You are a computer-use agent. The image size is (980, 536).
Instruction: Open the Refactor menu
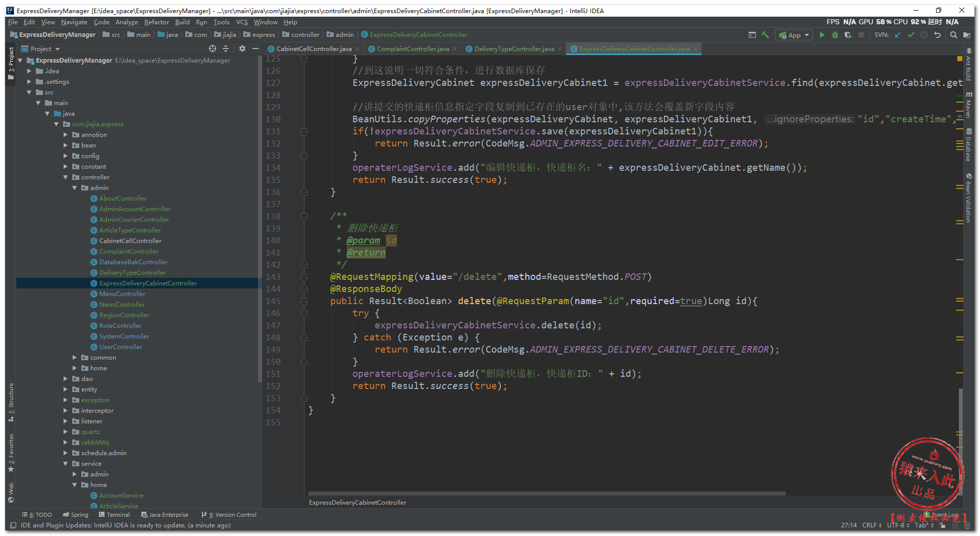tap(157, 22)
